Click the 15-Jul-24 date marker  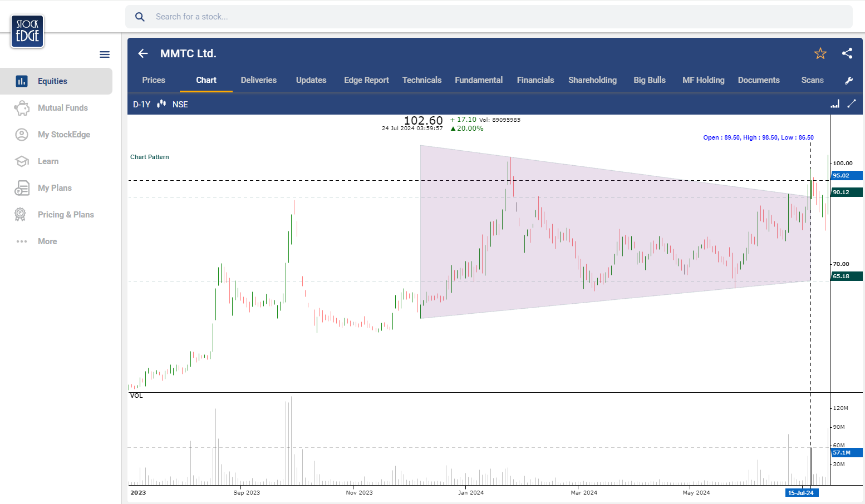point(801,493)
